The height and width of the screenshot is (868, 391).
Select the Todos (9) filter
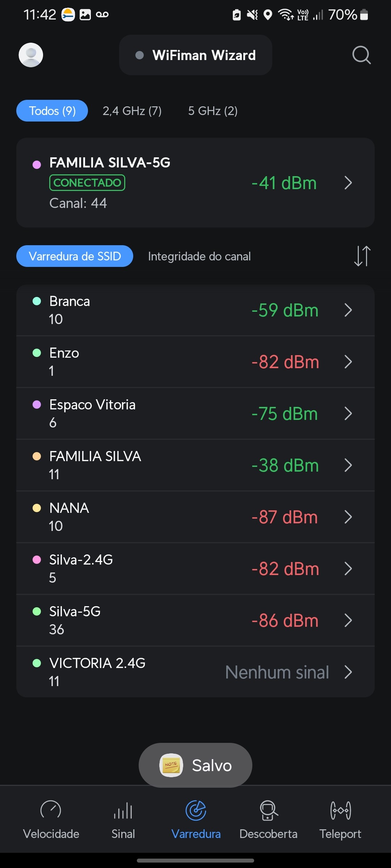52,111
